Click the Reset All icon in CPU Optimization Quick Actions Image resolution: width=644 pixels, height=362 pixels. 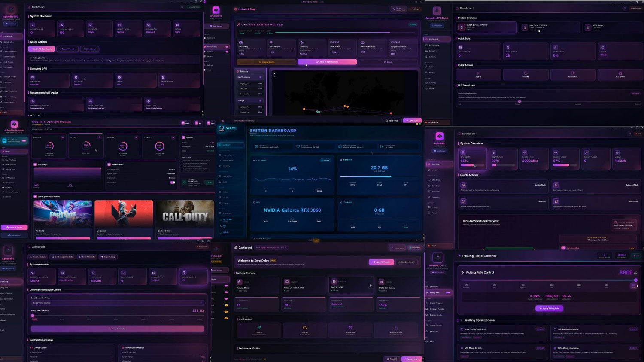click(464, 201)
